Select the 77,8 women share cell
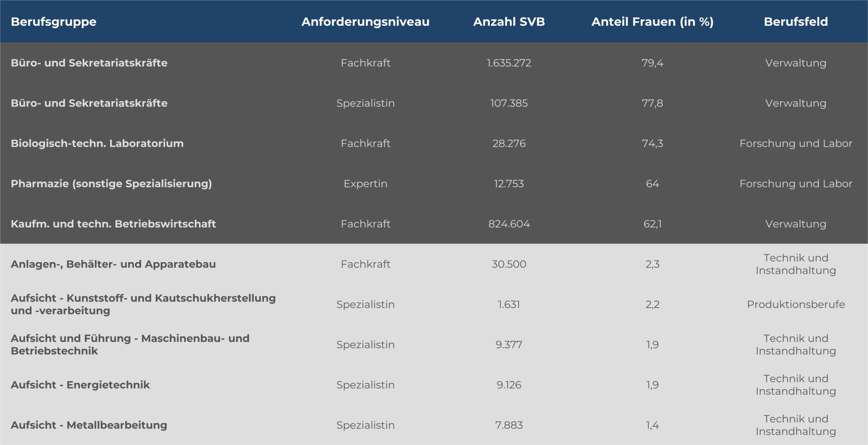868x445 pixels. (x=652, y=103)
